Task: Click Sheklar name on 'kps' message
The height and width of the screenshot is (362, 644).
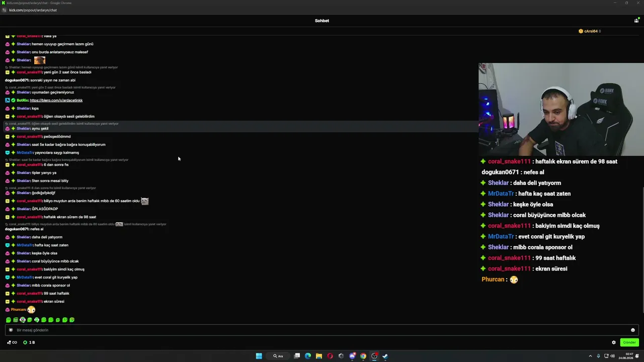Action: point(23,108)
